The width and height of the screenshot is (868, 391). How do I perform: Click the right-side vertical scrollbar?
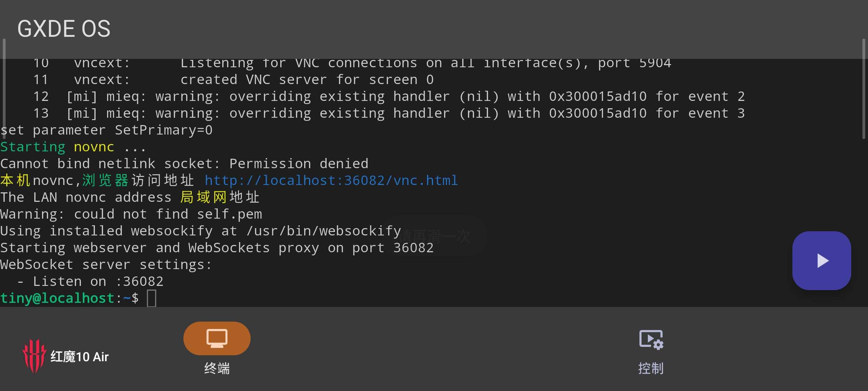[863, 89]
